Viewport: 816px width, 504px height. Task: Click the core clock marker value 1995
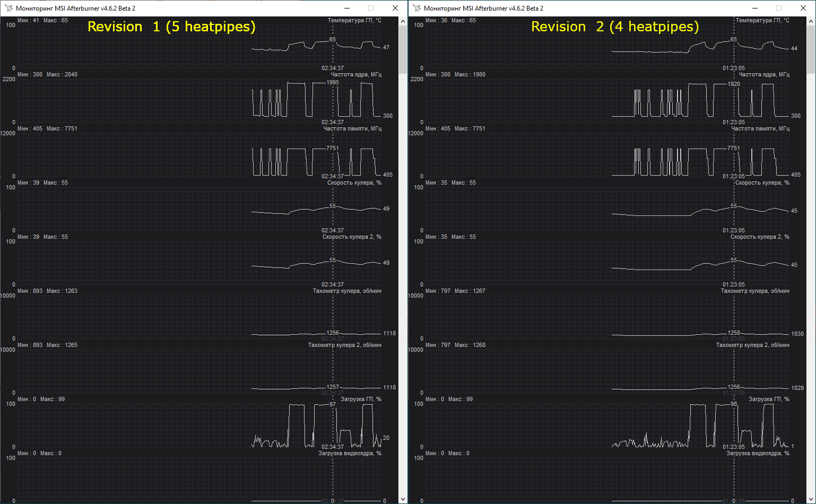click(x=333, y=82)
